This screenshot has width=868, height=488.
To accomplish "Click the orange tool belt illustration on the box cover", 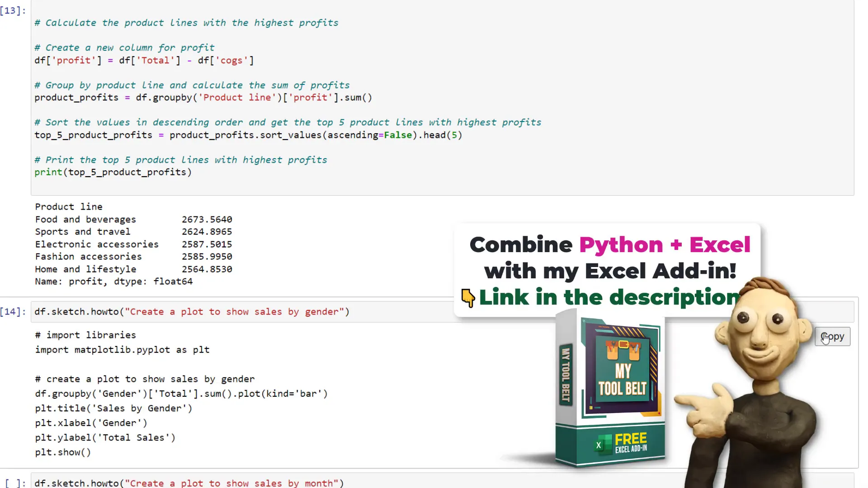I will click(x=623, y=349).
